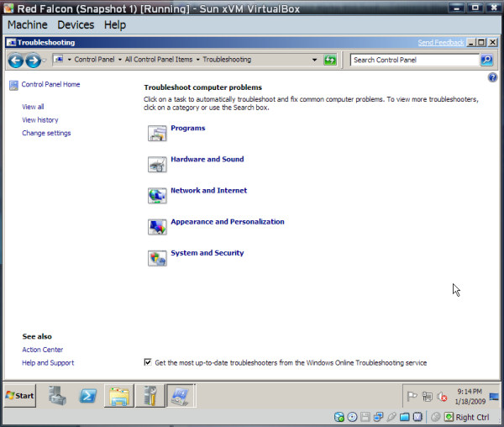504x427 pixels.
Task: Open the Machine menu
Action: (x=28, y=24)
